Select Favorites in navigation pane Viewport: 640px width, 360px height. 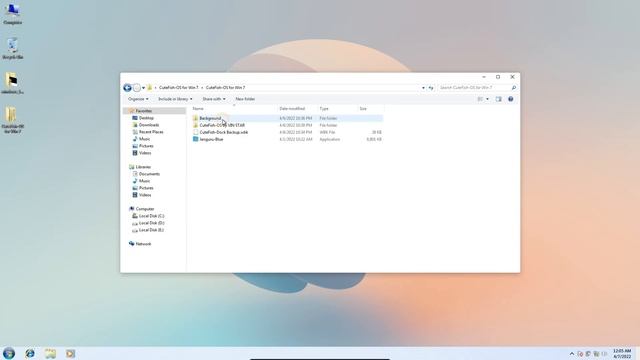point(144,111)
